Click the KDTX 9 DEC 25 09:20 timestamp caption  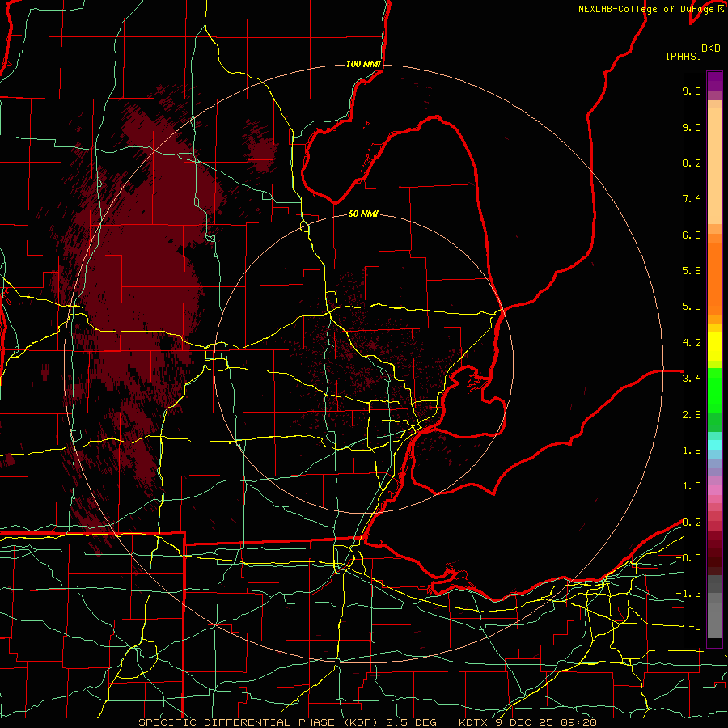tap(527, 722)
